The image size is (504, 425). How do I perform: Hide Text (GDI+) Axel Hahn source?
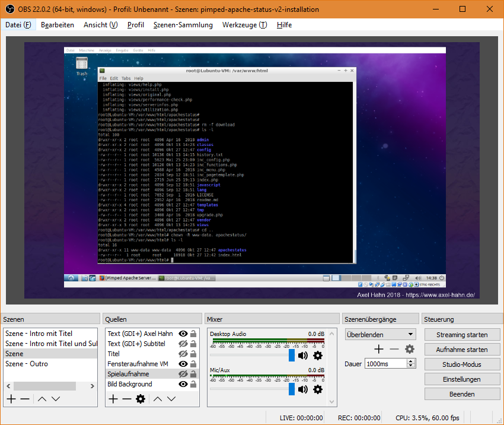[183, 334]
